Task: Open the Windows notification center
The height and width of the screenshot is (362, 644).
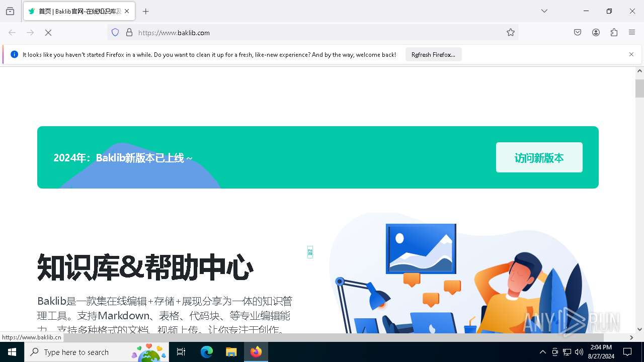Action: [x=627, y=352]
